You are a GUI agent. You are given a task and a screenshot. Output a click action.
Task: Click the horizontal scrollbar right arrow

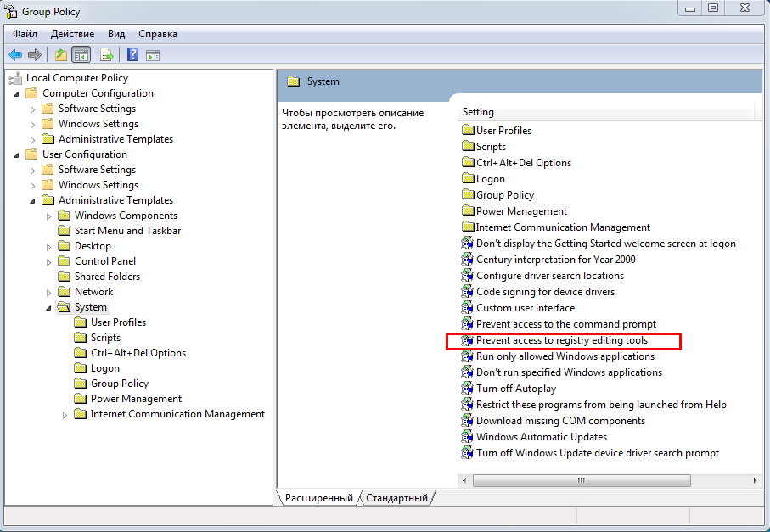tap(756, 481)
